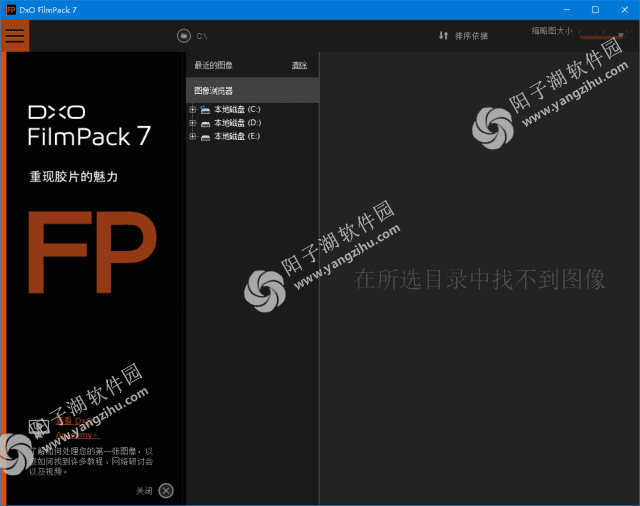This screenshot has width=640, height=506.
Task: Open the 排序依据 sort options
Action: pos(471,36)
